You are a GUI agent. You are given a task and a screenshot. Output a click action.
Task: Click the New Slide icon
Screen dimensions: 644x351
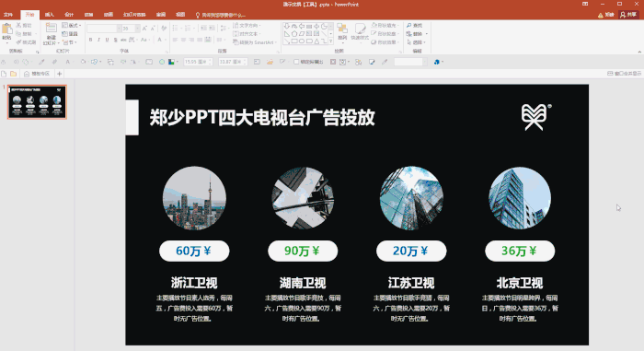pos(51,29)
